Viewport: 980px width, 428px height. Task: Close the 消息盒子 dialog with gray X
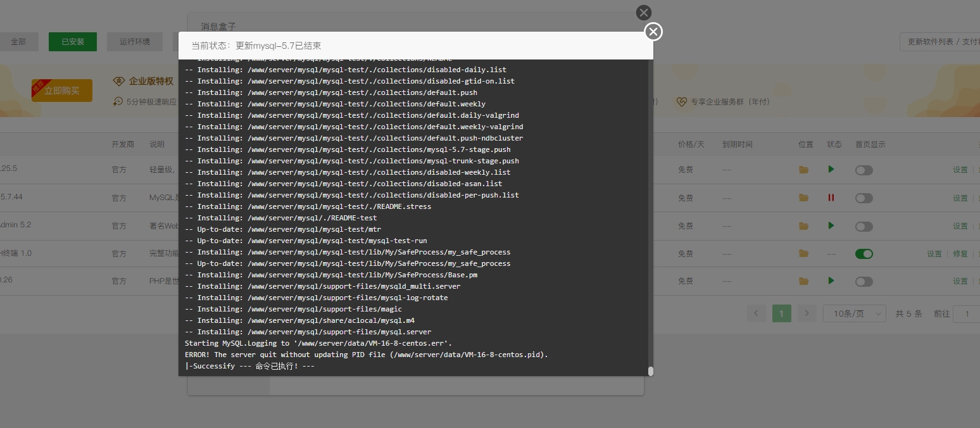point(644,13)
